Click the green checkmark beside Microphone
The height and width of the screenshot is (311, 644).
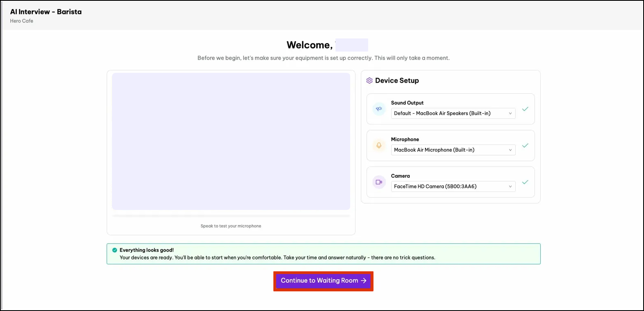click(525, 146)
